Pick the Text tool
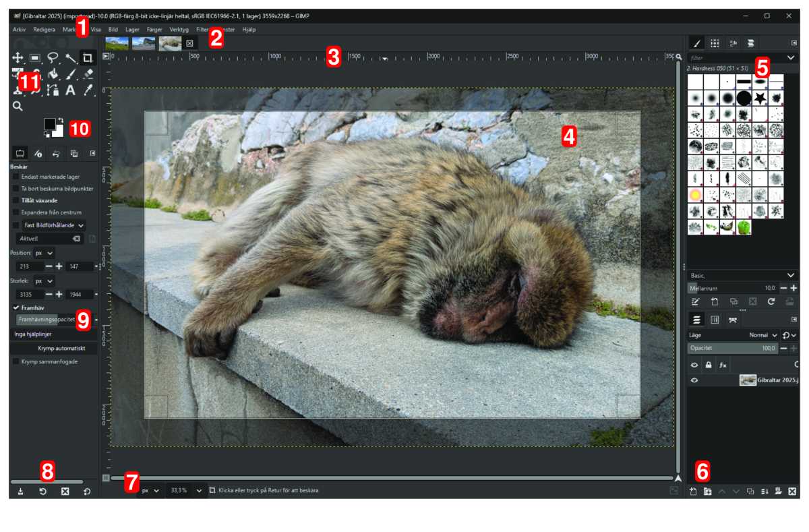Viewport: 809px width, 532px height. tap(70, 90)
